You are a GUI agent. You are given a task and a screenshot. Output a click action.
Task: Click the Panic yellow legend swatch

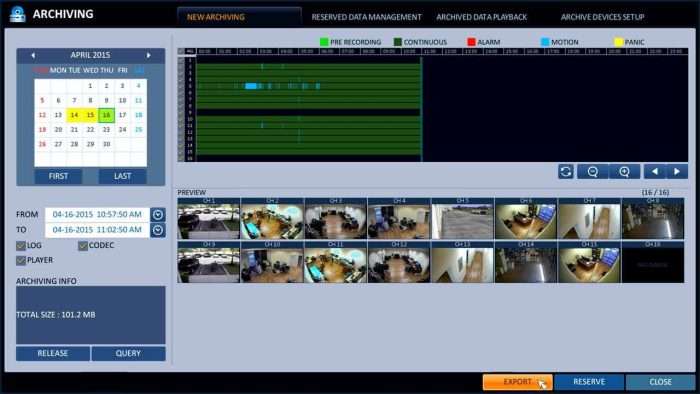pos(618,42)
